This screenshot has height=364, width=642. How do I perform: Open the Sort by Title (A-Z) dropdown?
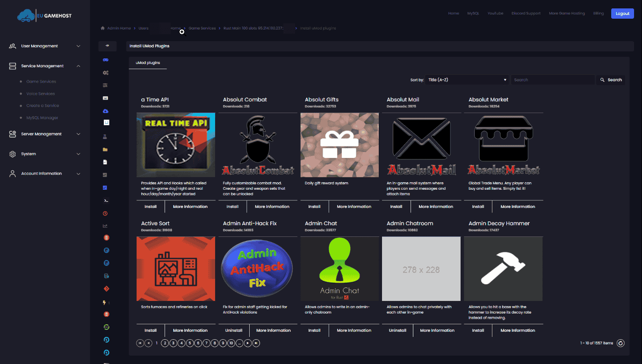tap(467, 80)
